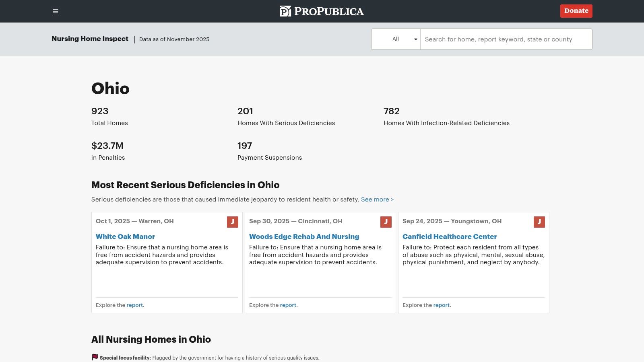Click the See more serious deficiencies link
The width and height of the screenshot is (644, 362).
[377, 199]
